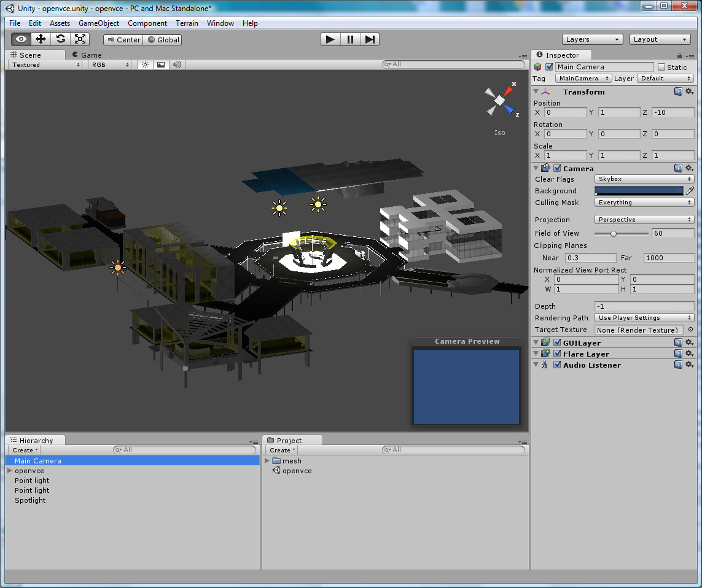Open Background color swatch

639,191
